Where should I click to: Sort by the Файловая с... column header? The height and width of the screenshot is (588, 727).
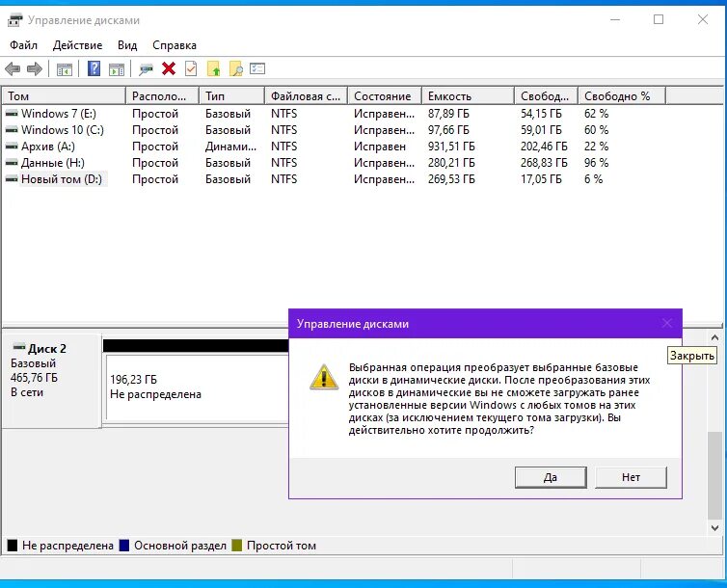[306, 96]
